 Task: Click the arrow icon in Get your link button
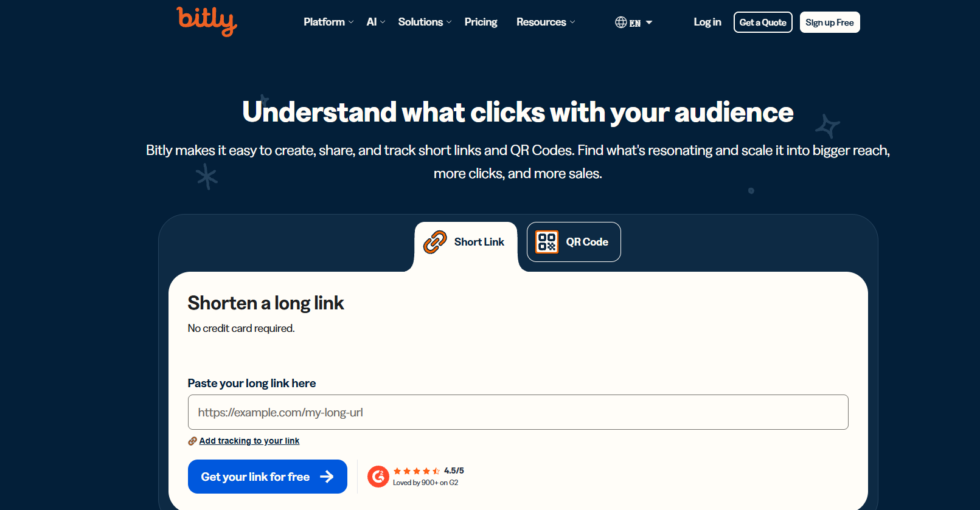pyautogui.click(x=327, y=477)
